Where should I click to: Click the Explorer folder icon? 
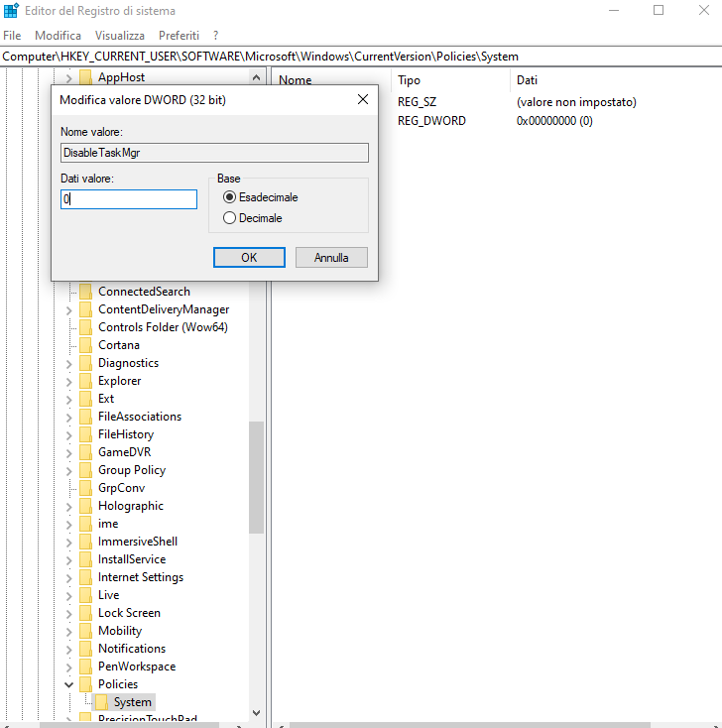[x=85, y=381]
